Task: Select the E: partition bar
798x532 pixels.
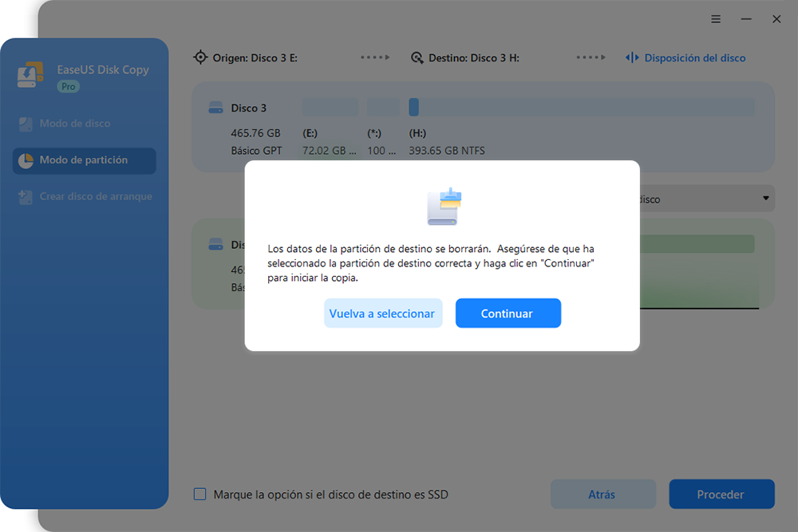Action: (x=330, y=108)
